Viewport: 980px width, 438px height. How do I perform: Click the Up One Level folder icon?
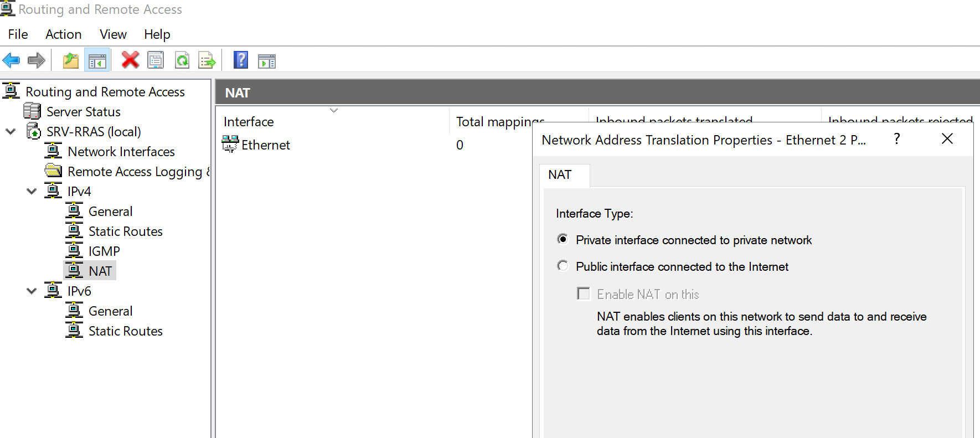click(x=70, y=60)
